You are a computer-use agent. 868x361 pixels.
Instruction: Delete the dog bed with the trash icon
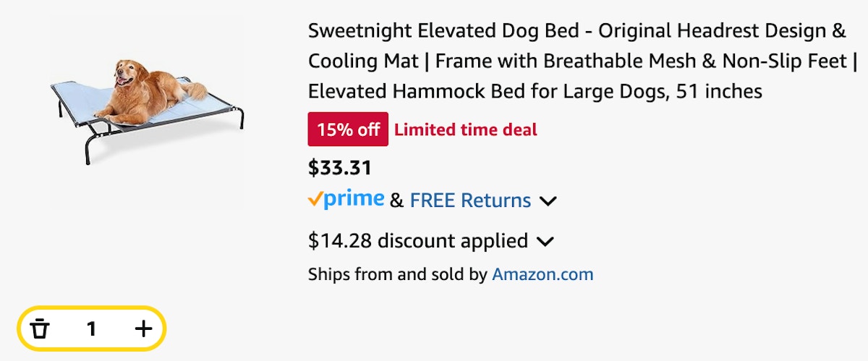(x=41, y=329)
